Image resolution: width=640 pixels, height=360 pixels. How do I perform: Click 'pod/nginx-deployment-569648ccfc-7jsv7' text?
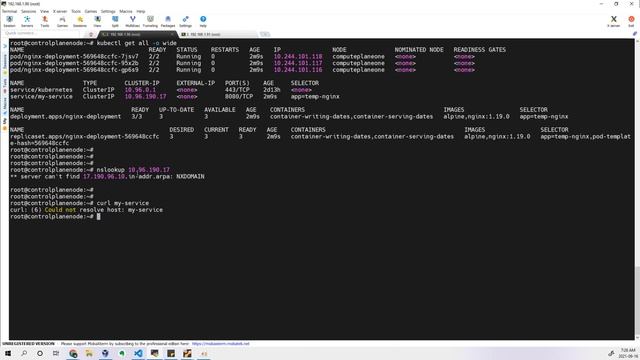[74, 56]
